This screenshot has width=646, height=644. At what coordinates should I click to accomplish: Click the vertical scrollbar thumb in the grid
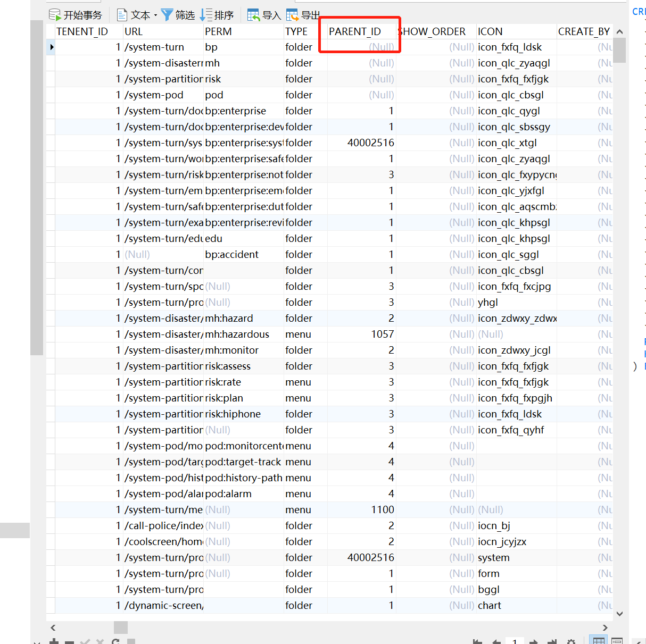point(619,51)
